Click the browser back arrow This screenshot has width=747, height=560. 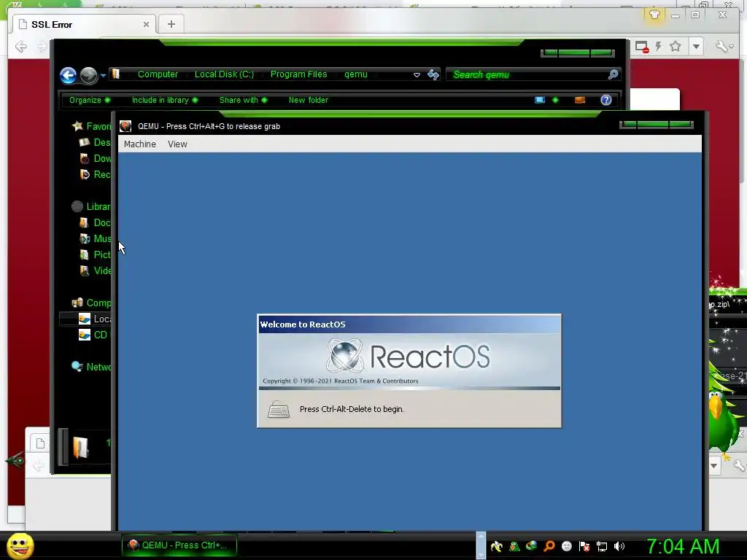point(21,47)
